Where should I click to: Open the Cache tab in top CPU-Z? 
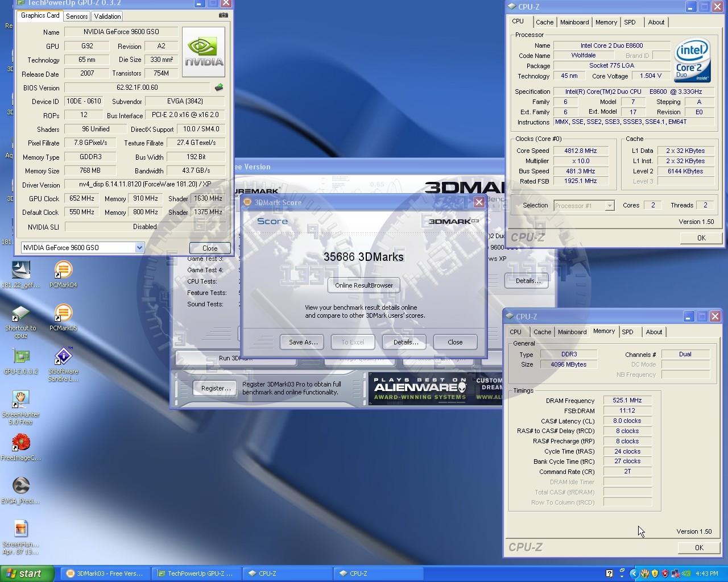544,22
